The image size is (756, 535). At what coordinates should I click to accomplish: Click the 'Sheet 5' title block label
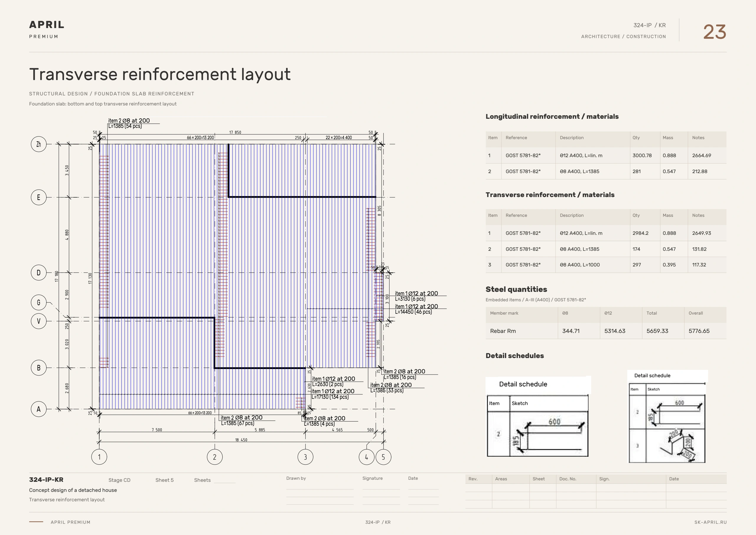pyautogui.click(x=164, y=480)
